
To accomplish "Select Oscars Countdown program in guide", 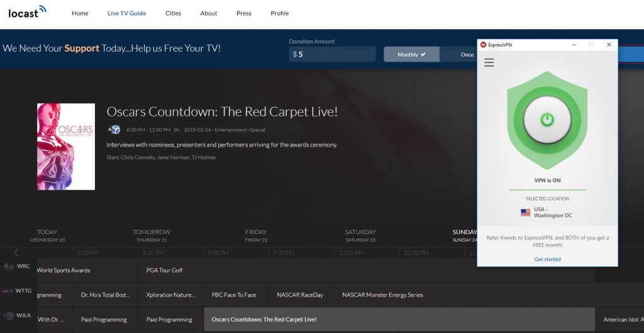I will coord(399,319).
